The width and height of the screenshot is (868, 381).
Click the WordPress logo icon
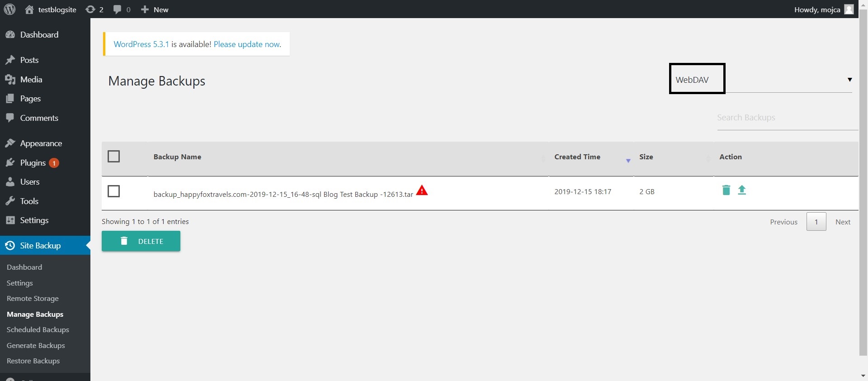click(x=9, y=9)
